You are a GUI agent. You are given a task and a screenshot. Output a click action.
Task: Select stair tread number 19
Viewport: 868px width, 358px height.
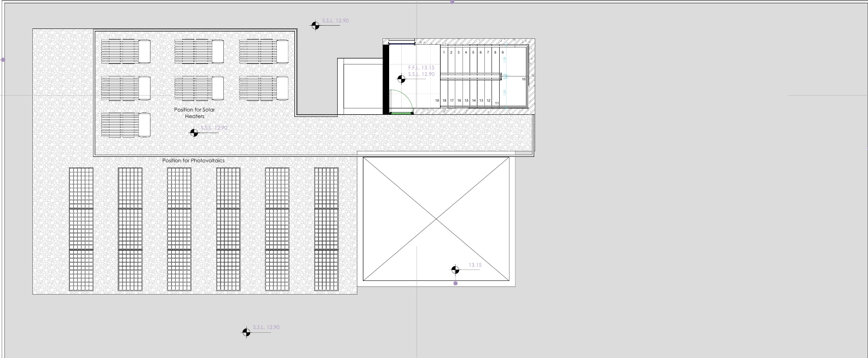[437, 101]
